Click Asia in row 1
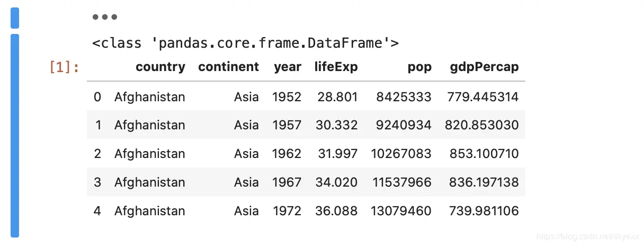644x246 pixels. point(246,126)
